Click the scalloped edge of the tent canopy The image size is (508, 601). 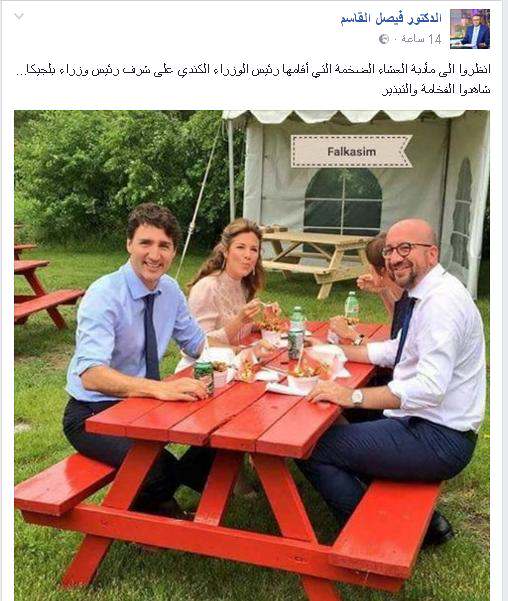click(x=343, y=117)
